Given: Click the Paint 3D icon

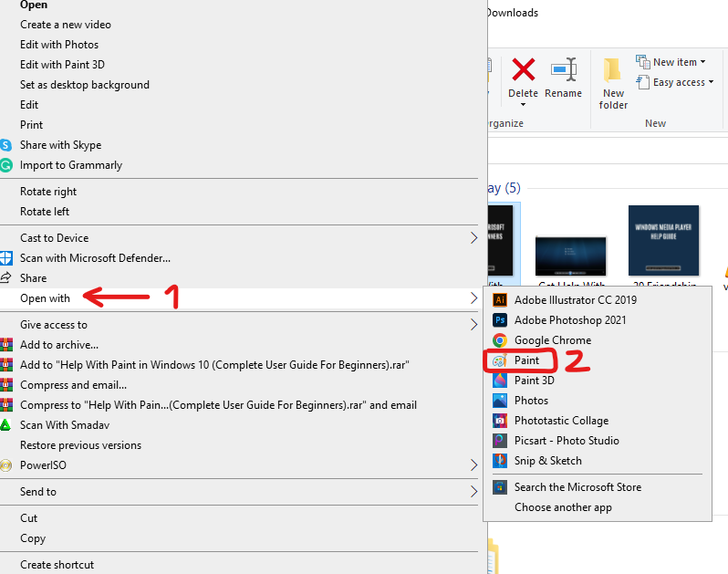Looking at the screenshot, I should (x=500, y=381).
